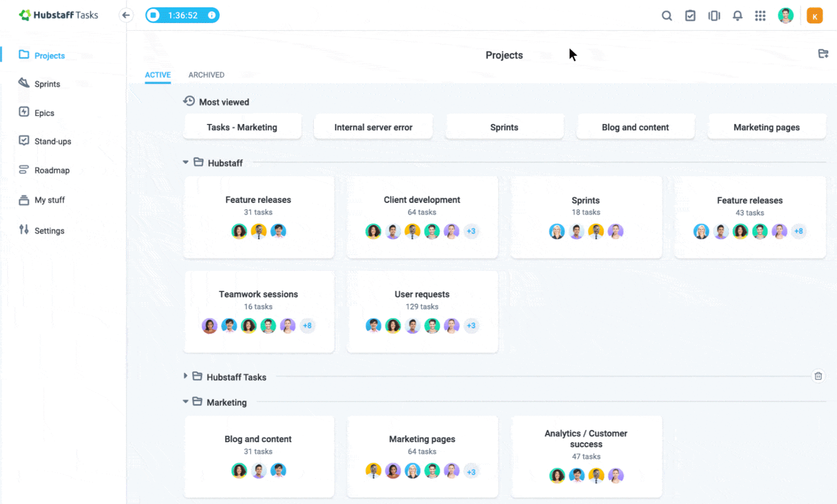This screenshot has height=504, width=837.
Task: Click the Most viewed history icon
Action: tap(189, 101)
